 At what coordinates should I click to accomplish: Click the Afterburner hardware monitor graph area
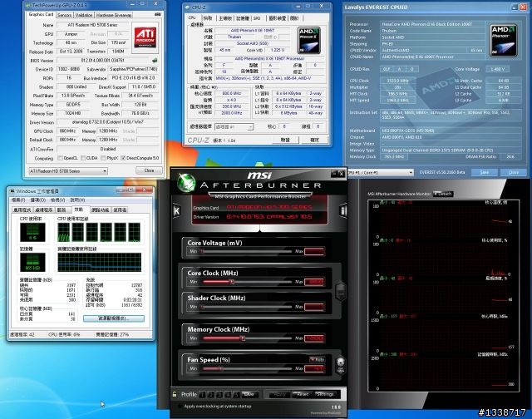tap(444, 295)
